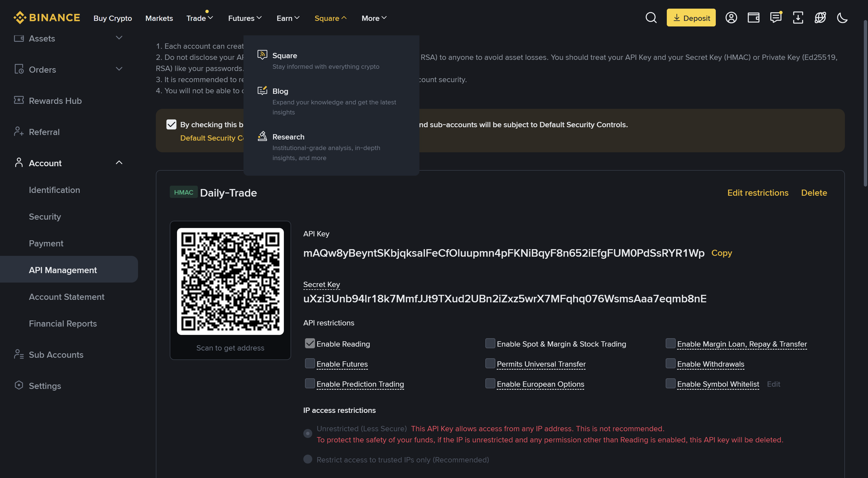Select API Management sidebar item

pyautogui.click(x=69, y=269)
